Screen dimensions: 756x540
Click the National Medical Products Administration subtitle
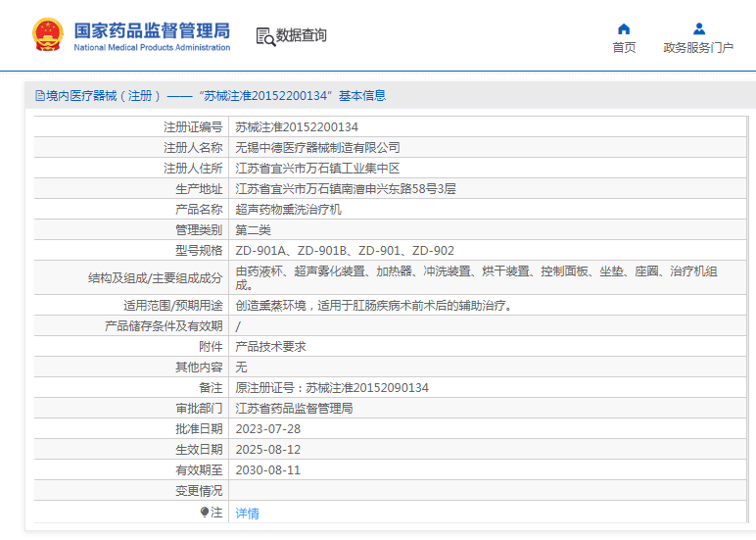tap(152, 47)
